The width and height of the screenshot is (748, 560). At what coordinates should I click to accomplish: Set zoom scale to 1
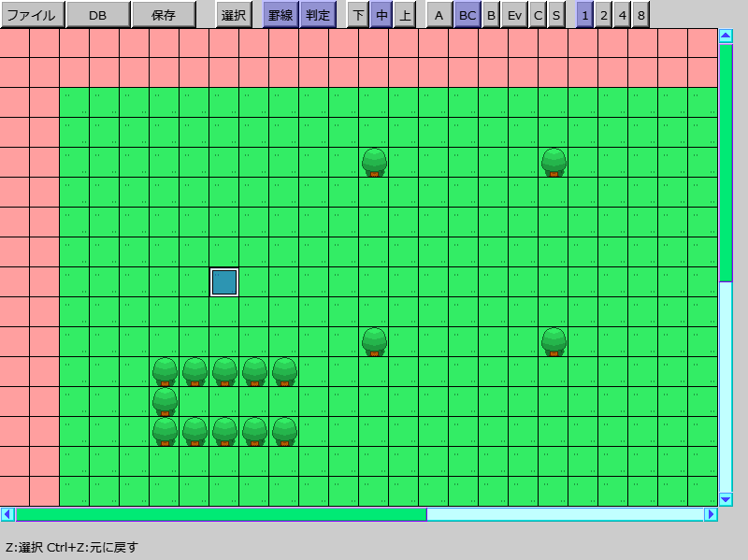585,15
